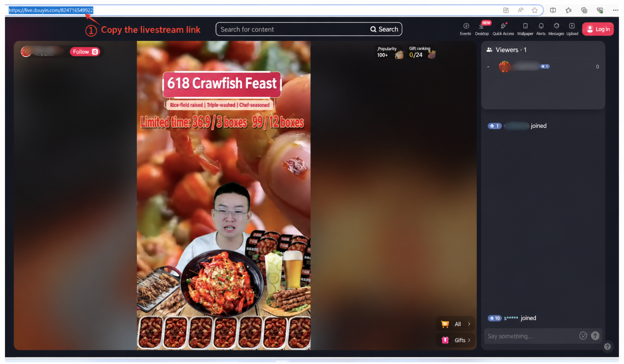Screen dimensions: 624x364
Task: Click the livestream video player
Action: pos(223,195)
